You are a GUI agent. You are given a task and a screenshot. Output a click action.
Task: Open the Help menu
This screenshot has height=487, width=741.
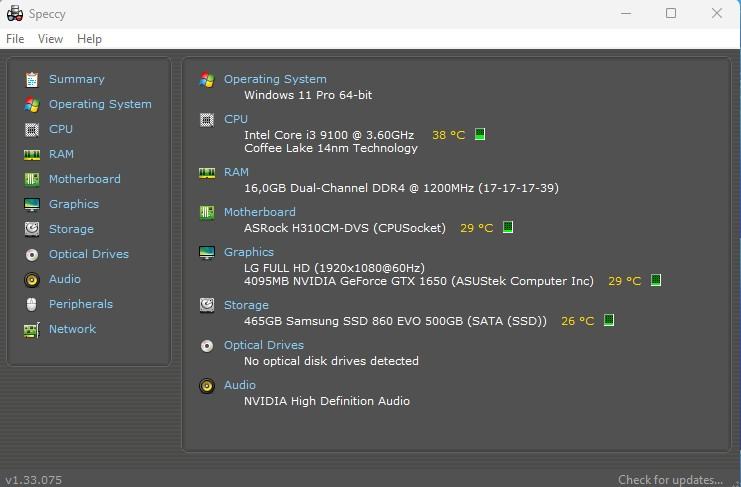tap(89, 39)
